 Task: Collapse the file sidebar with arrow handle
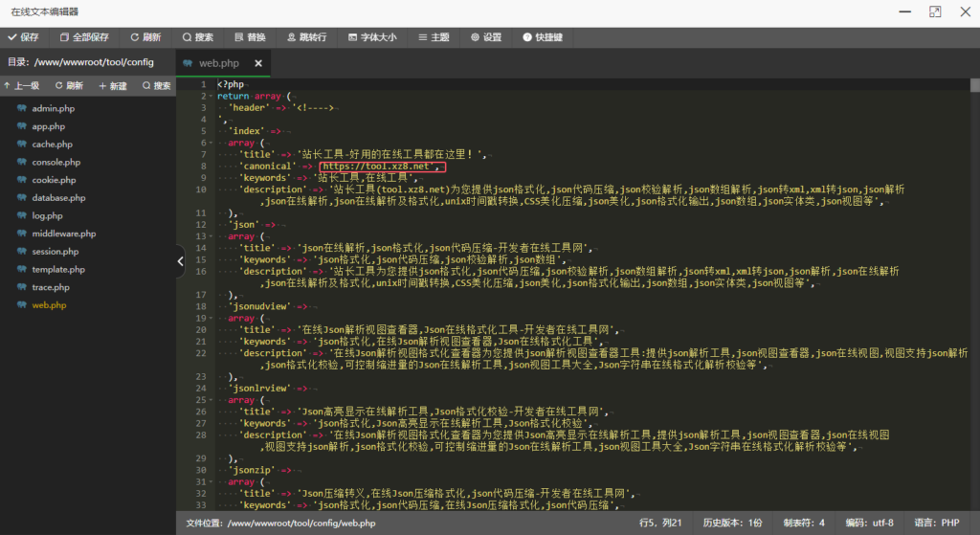181,261
